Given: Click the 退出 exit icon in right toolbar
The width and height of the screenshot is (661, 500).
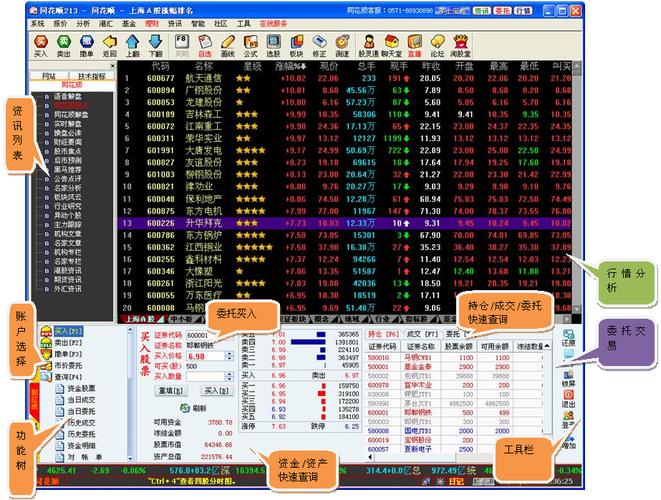Looking at the screenshot, I should coord(568,398).
